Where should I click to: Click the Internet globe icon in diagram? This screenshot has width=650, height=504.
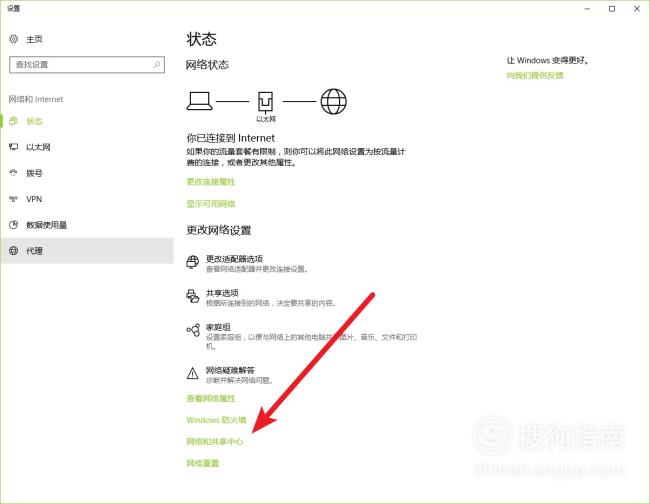pyautogui.click(x=334, y=101)
